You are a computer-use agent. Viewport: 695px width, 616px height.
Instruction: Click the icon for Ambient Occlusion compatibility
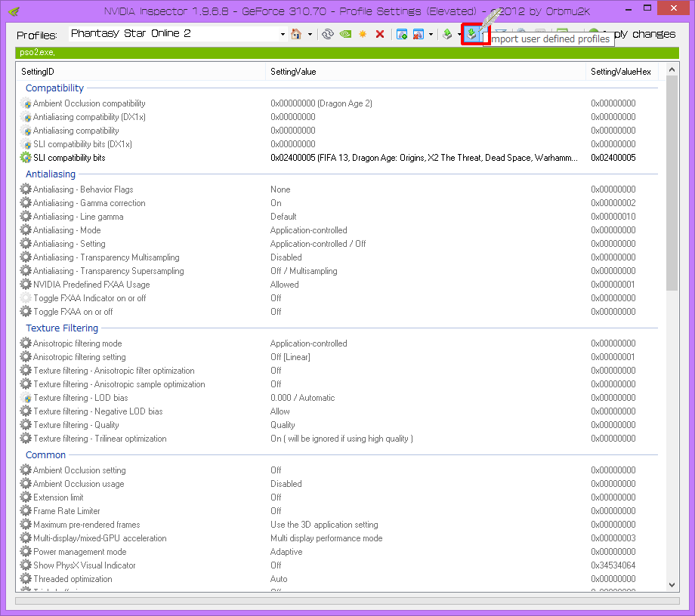[26, 103]
